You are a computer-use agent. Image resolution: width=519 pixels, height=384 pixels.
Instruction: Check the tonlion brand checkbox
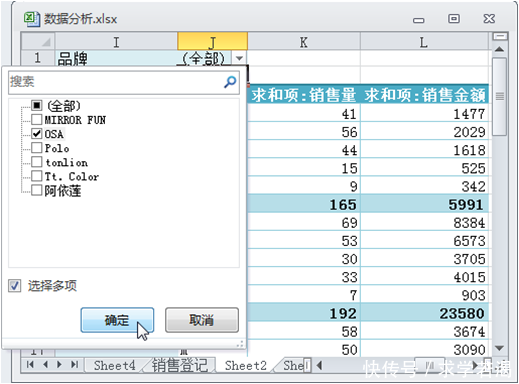tap(37, 162)
